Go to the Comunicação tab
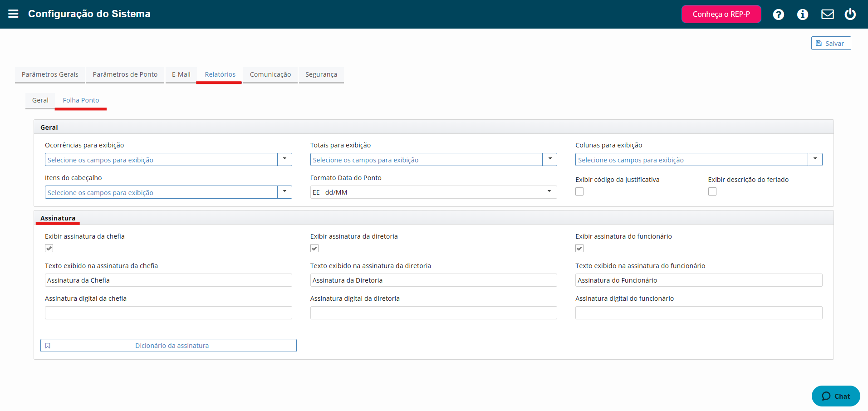 point(270,74)
